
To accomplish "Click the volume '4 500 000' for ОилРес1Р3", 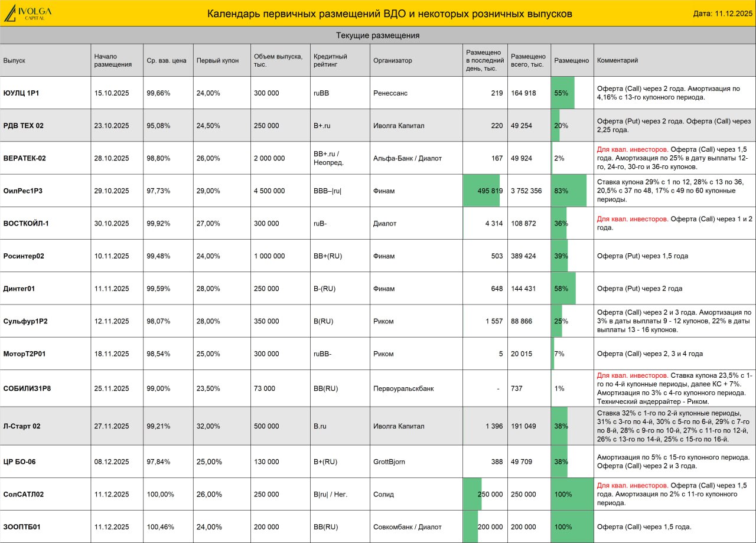I will click(x=269, y=191).
